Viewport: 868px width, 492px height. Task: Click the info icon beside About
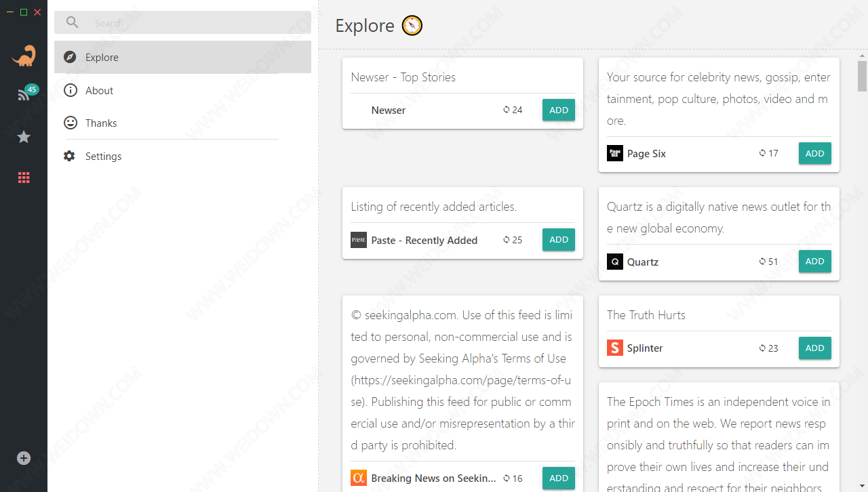(70, 90)
